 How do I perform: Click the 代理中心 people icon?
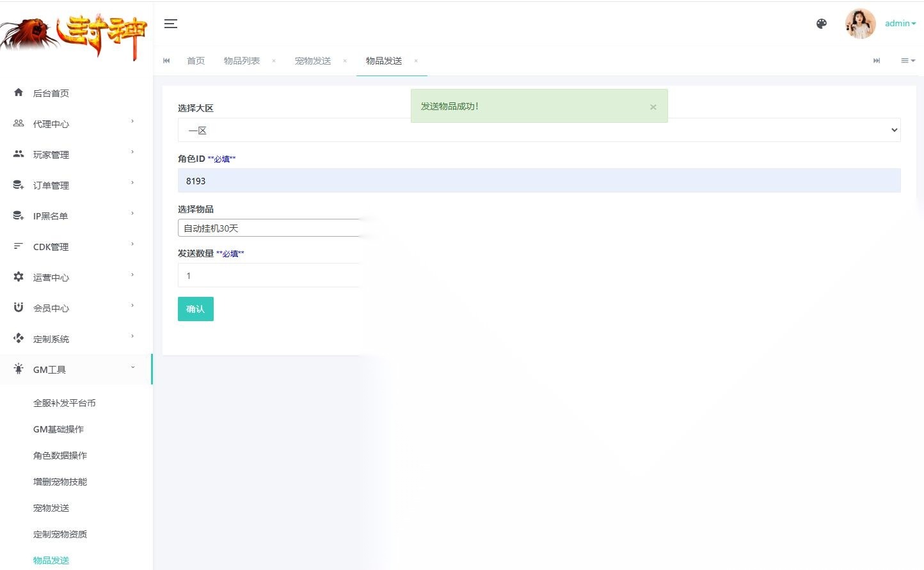(x=19, y=123)
